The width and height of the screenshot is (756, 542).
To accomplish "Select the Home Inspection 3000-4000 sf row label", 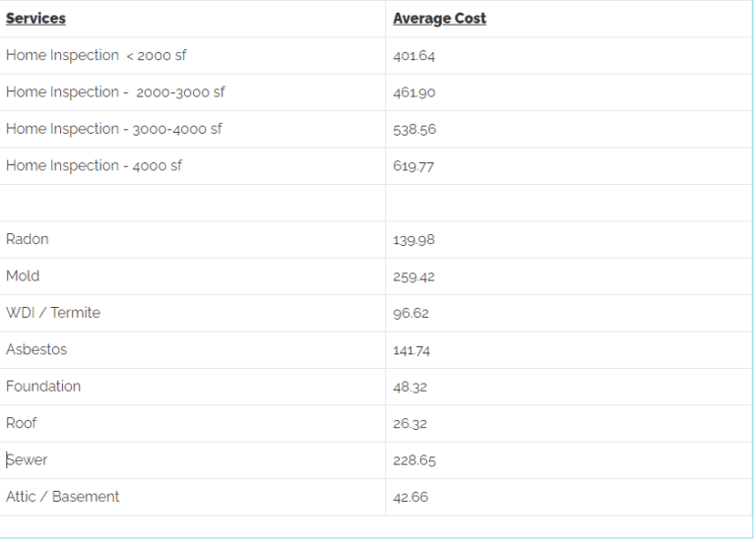I will click(114, 129).
